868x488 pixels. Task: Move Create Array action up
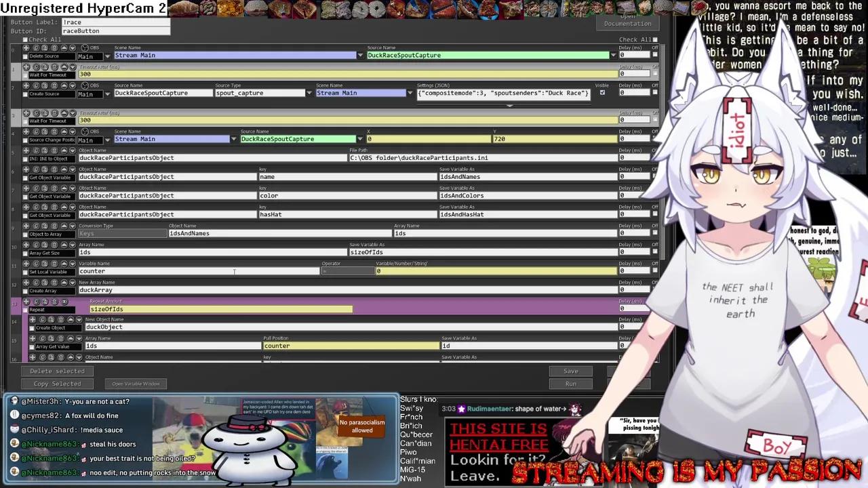64,283
